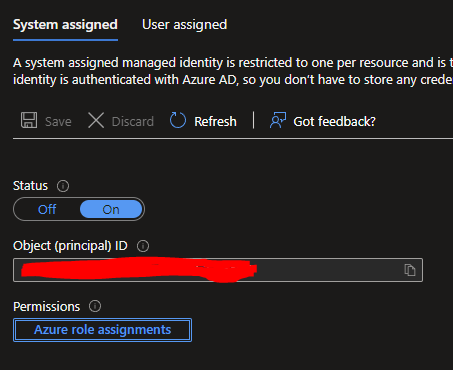Viewport: 453px width, 370px height.
Task: Click the X Discard icon
Action: [96, 120]
